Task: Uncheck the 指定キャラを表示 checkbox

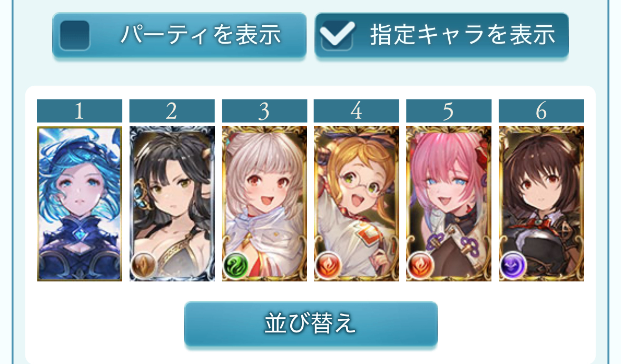Action: (337, 35)
